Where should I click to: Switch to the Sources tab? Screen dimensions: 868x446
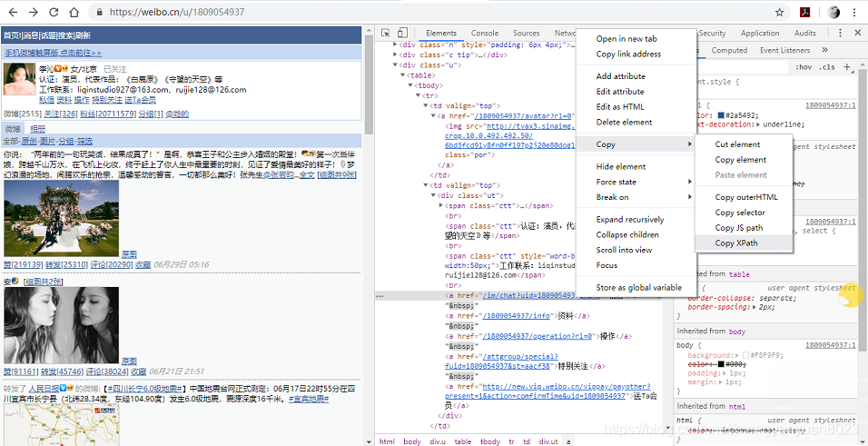coord(527,34)
